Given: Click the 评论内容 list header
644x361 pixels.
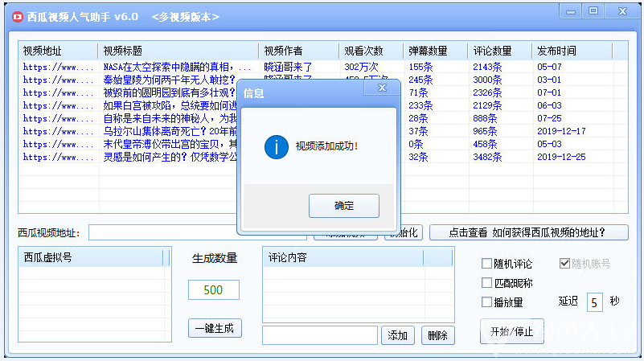Looking at the screenshot, I should [x=343, y=257].
